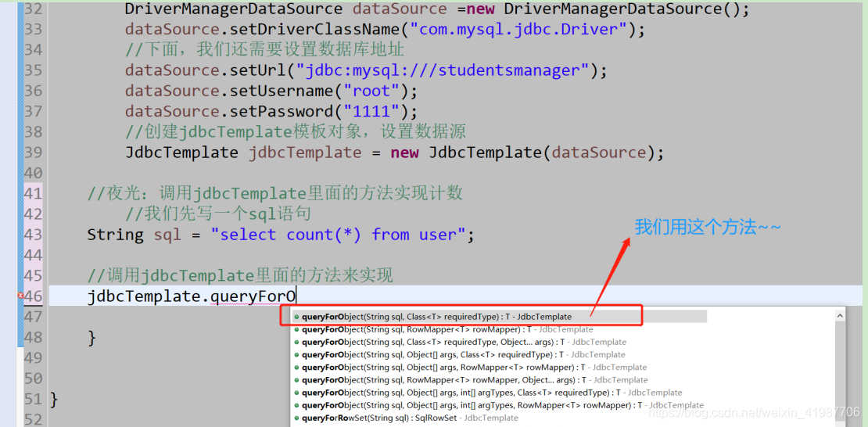Click comment 调用jdbcTemplate里面的方法来实现

click(x=240, y=275)
